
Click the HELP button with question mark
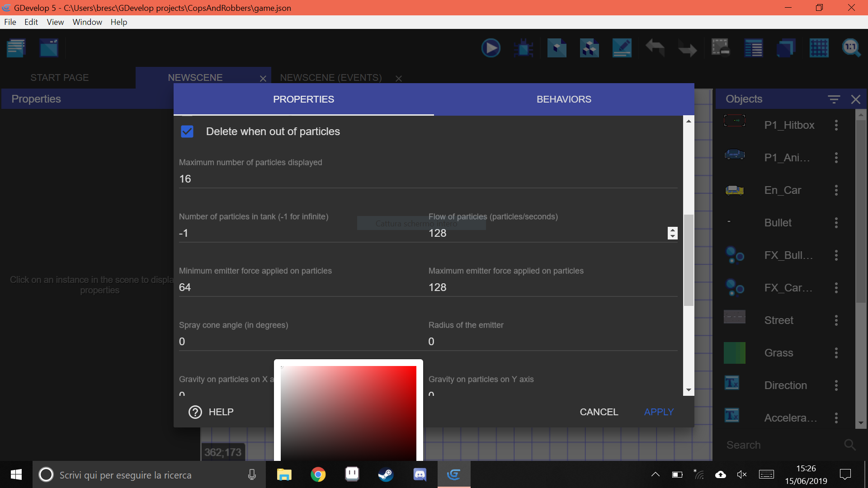(x=210, y=412)
